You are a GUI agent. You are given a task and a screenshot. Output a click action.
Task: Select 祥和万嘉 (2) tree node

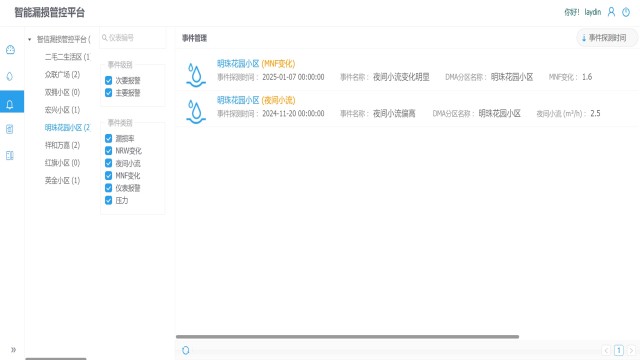pos(62,145)
